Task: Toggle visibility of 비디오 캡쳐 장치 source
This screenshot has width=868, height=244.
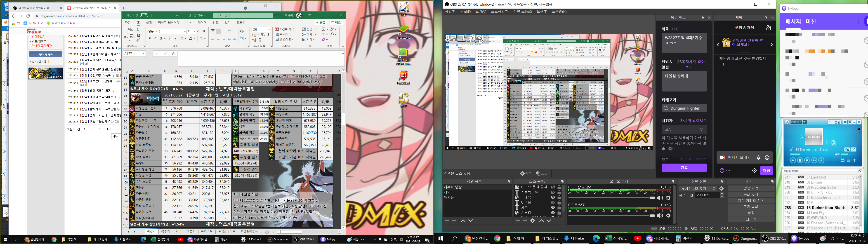Action: [553, 187]
